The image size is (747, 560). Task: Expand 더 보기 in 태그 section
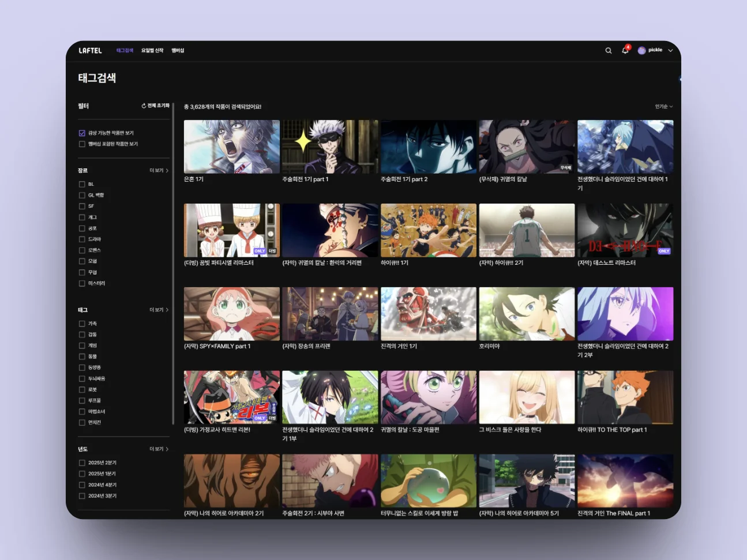pos(159,310)
